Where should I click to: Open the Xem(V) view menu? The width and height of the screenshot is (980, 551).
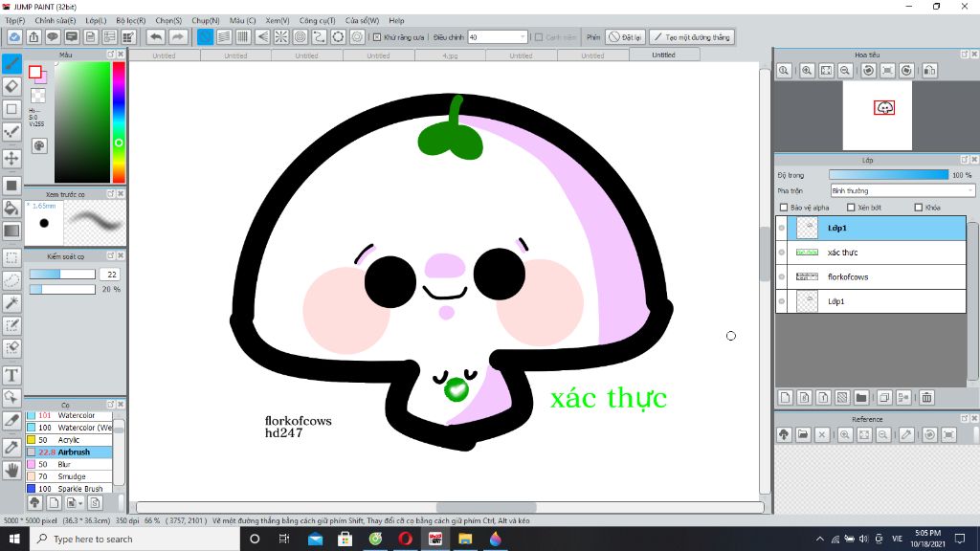point(277,21)
